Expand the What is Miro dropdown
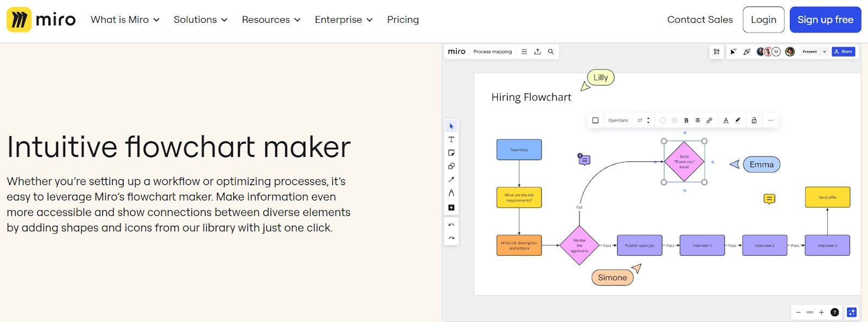The width and height of the screenshot is (868, 322). pyautogui.click(x=125, y=20)
